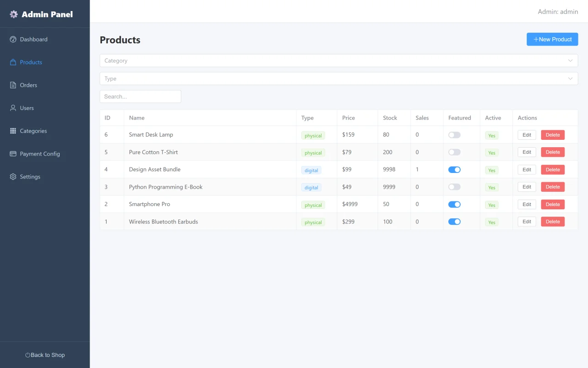Go to Dashboard menu item
Screen dimensions: 588x368
[x=45, y=39]
